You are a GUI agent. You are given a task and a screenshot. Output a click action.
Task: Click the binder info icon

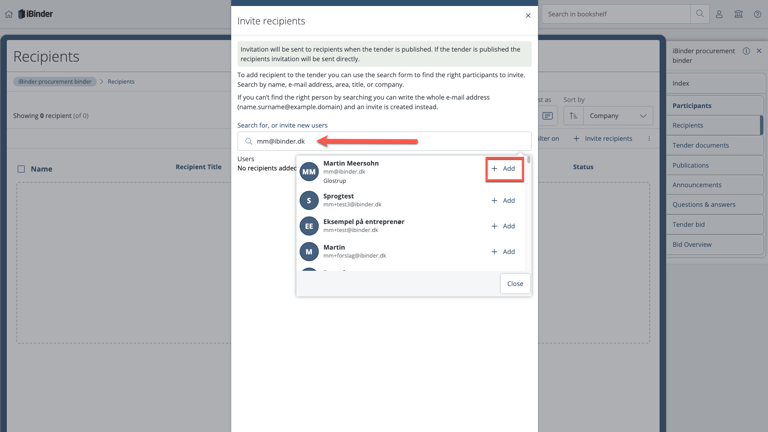746,51
